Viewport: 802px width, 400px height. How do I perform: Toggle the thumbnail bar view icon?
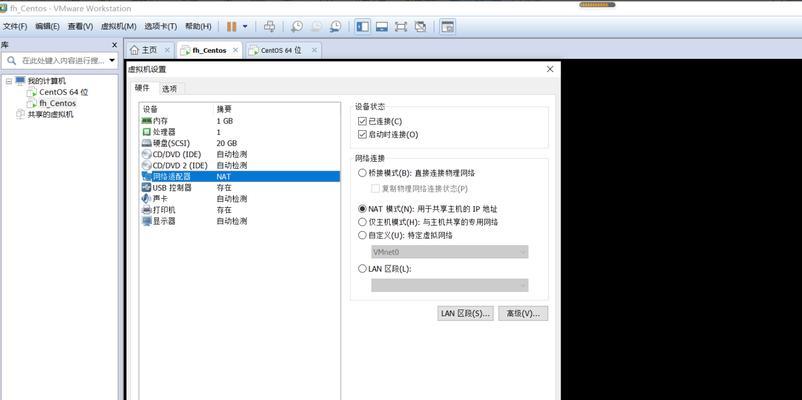(x=382, y=27)
